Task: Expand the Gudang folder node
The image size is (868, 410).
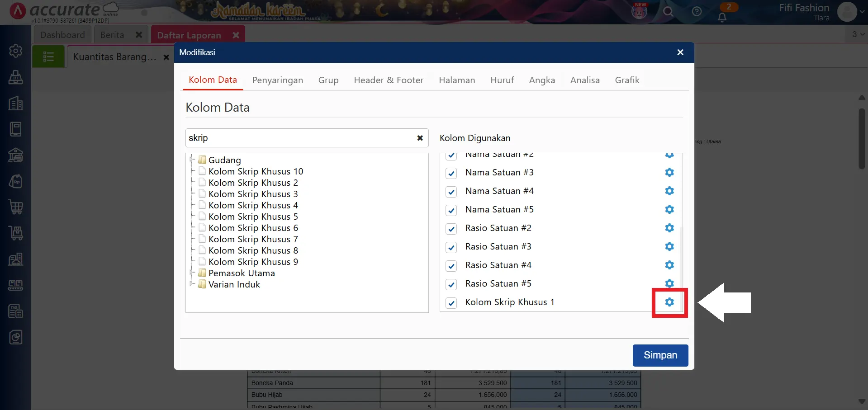Action: tap(192, 159)
